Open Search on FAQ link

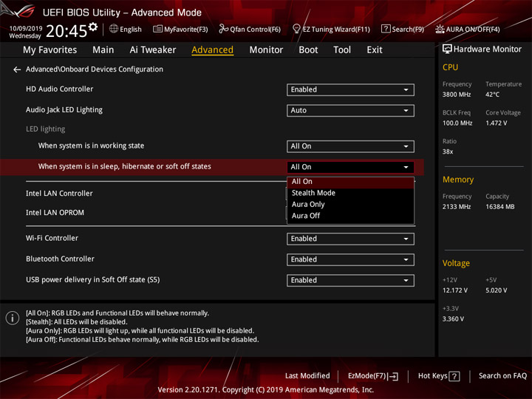503,376
